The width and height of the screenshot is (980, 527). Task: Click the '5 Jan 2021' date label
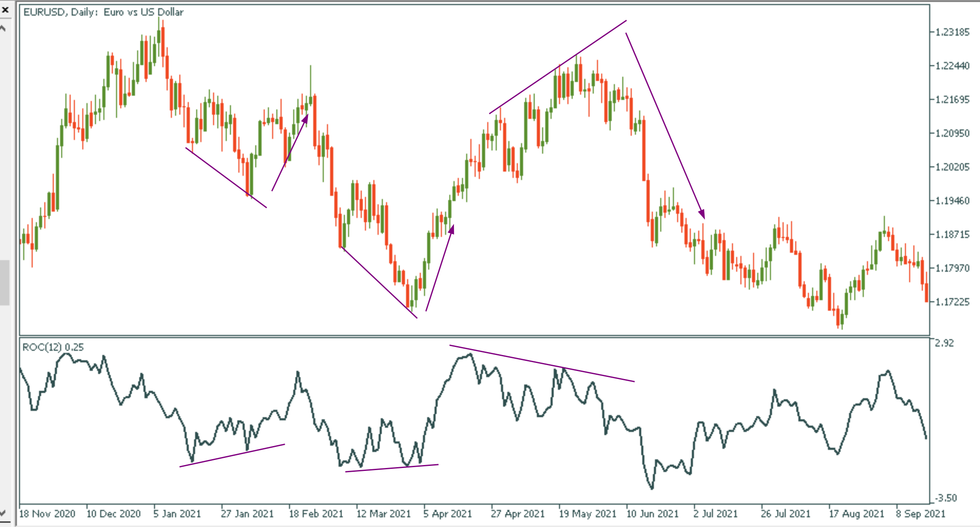177,514
